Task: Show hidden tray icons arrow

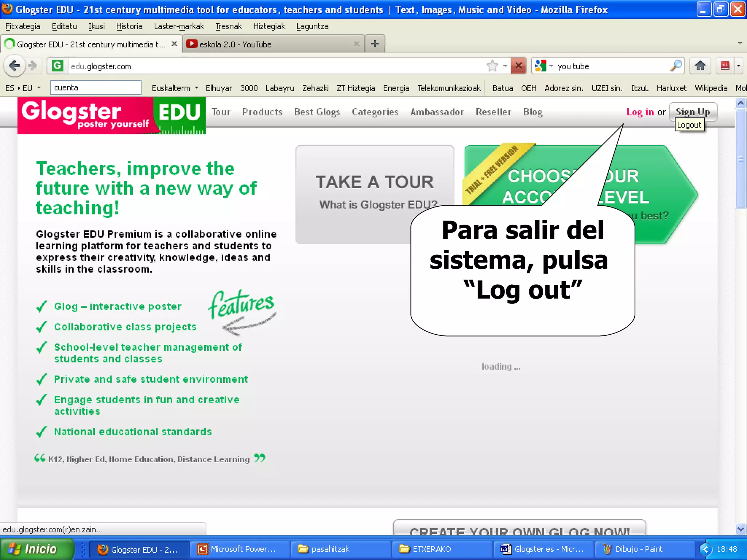Action: [705, 549]
